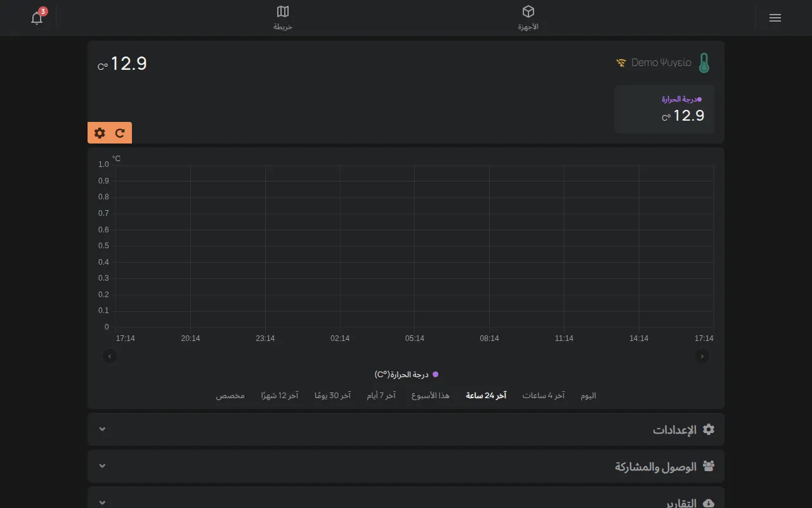Expand the الوصول والمشاركة section chevron
The width and height of the screenshot is (812, 508).
[x=102, y=466]
